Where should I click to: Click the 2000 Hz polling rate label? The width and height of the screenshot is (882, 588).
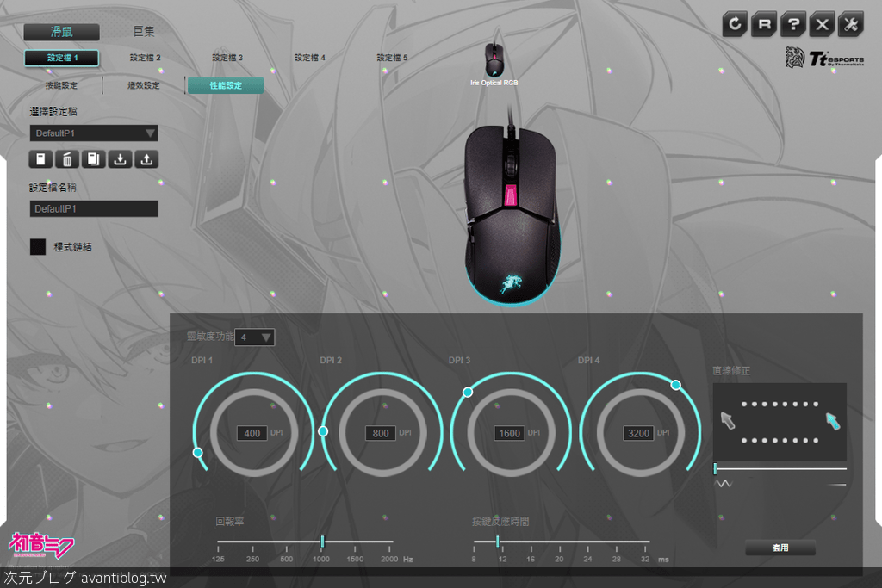tap(389, 560)
